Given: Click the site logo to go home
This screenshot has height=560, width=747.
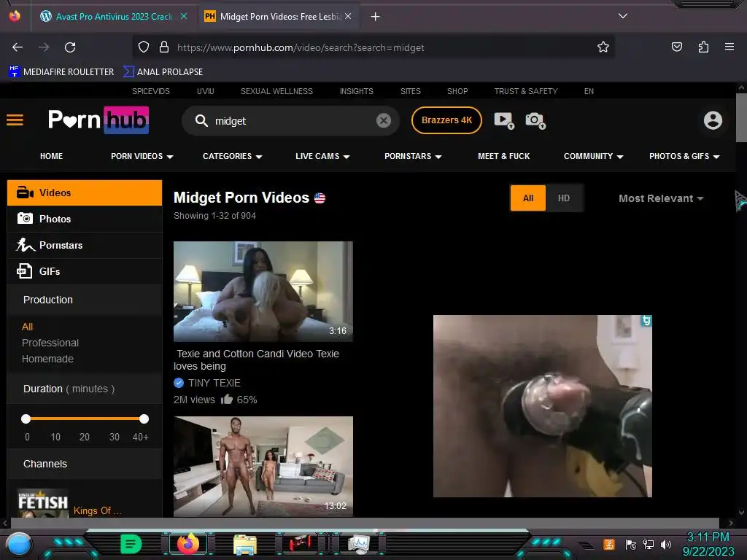Looking at the screenshot, I should [x=98, y=120].
